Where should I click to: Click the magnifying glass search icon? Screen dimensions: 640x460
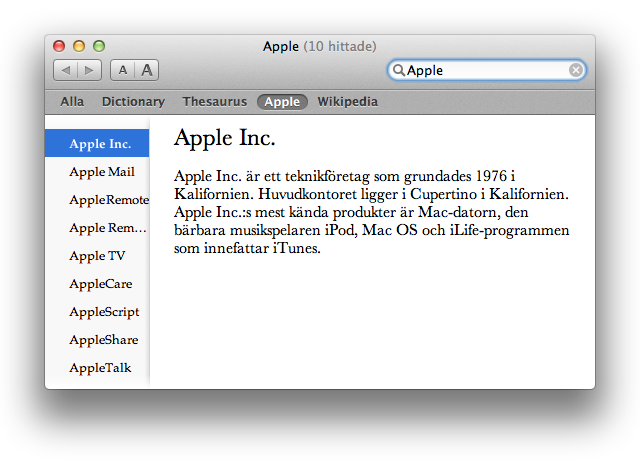click(398, 70)
